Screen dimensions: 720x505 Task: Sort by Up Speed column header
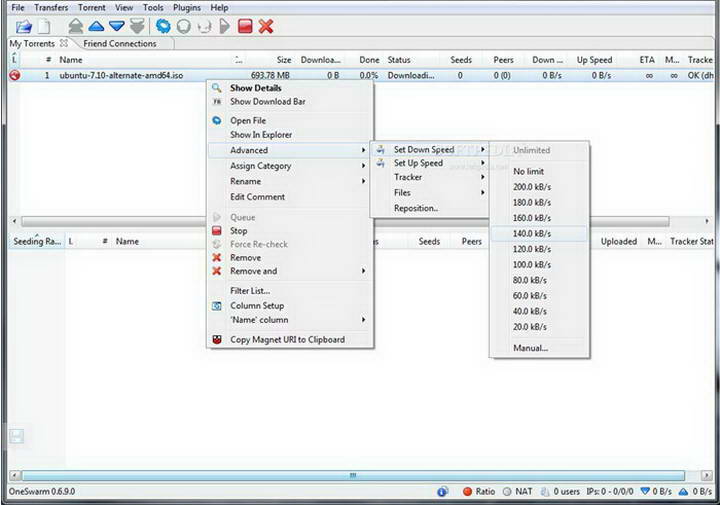click(594, 60)
